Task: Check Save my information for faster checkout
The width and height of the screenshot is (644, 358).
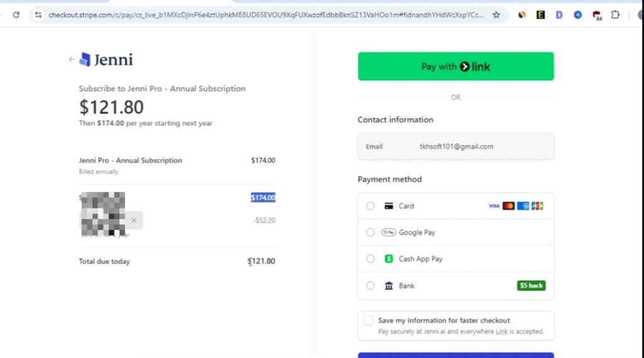Action: pos(369,320)
